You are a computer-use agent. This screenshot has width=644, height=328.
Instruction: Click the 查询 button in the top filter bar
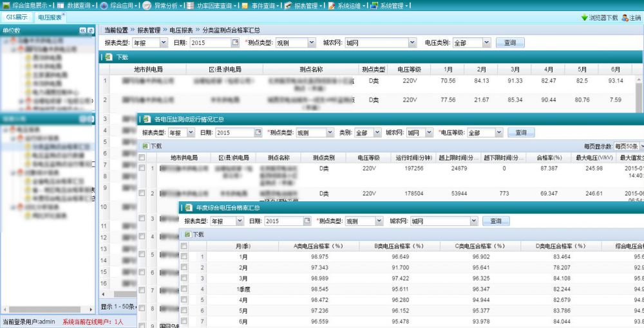coord(509,43)
